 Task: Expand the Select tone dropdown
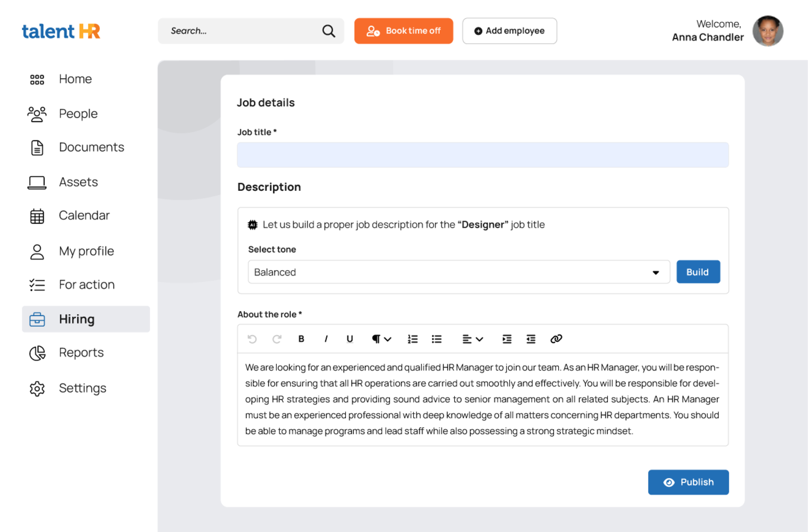pos(458,272)
